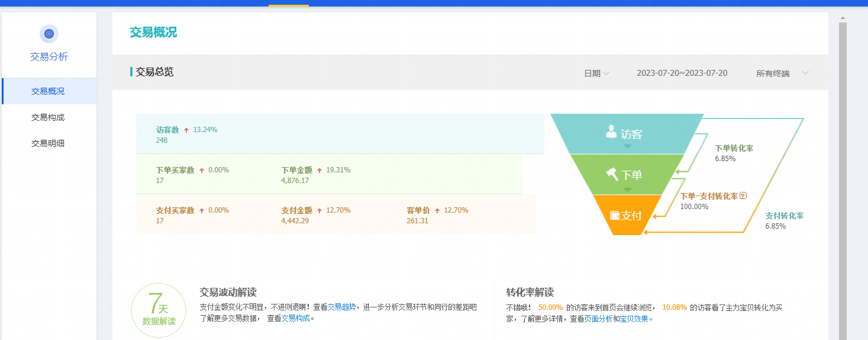Image resolution: width=868 pixels, height=340 pixels.
Task: Expand the 所有终端 dropdown
Action: [782, 73]
